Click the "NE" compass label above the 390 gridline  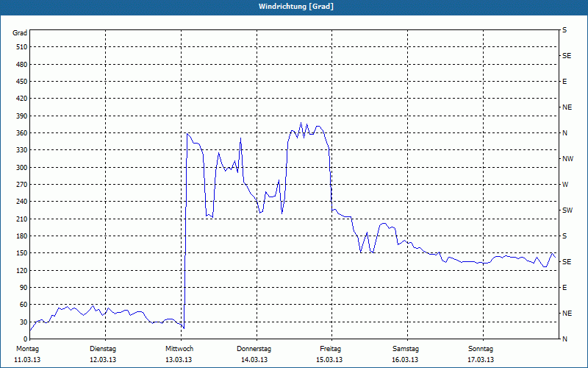[x=567, y=107]
